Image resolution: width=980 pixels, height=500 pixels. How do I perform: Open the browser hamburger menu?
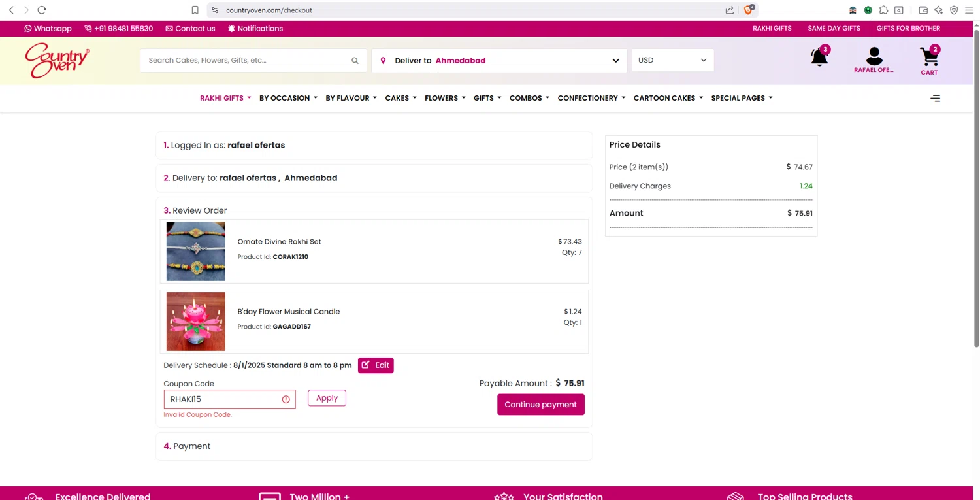(970, 10)
